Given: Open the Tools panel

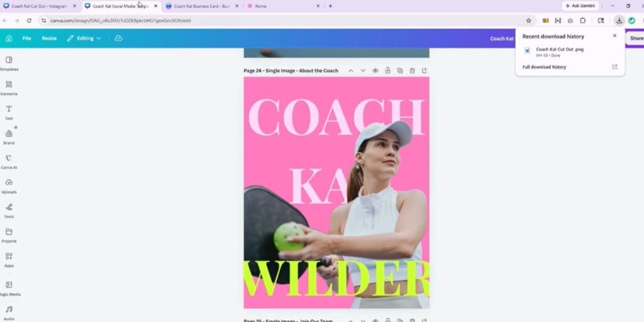Looking at the screenshot, I should 9,211.
